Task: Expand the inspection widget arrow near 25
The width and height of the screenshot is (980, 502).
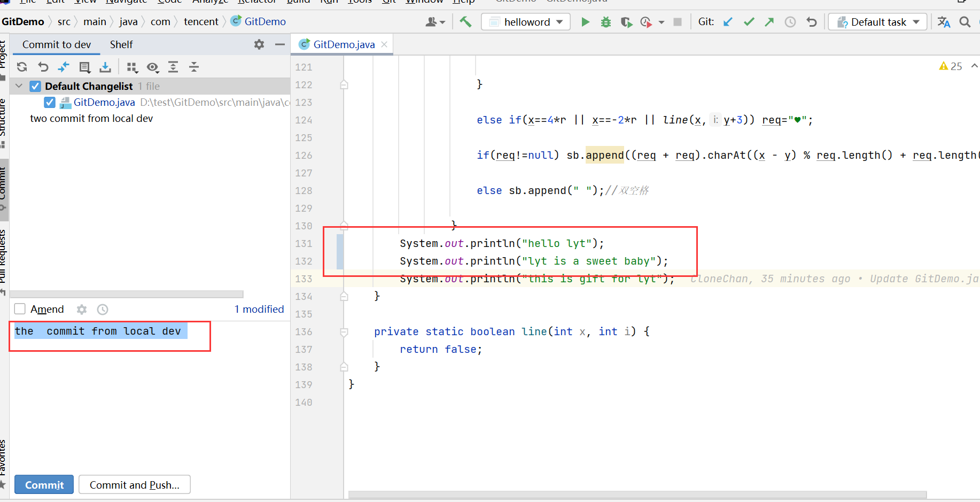Action: 974,66
